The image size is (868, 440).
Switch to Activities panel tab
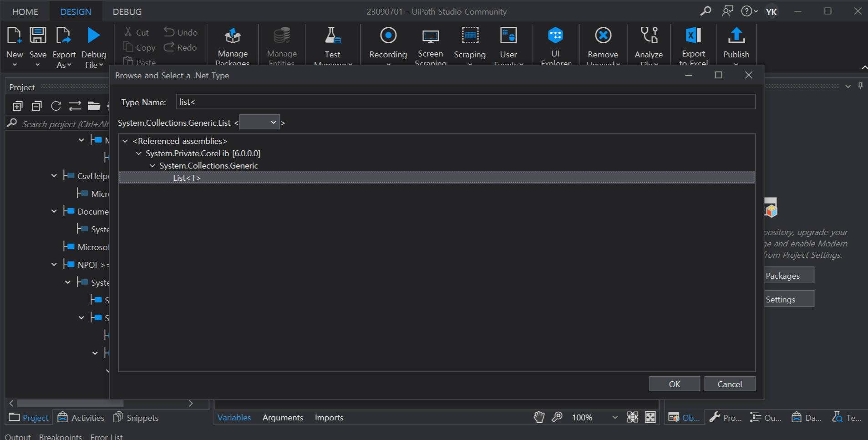coord(81,418)
